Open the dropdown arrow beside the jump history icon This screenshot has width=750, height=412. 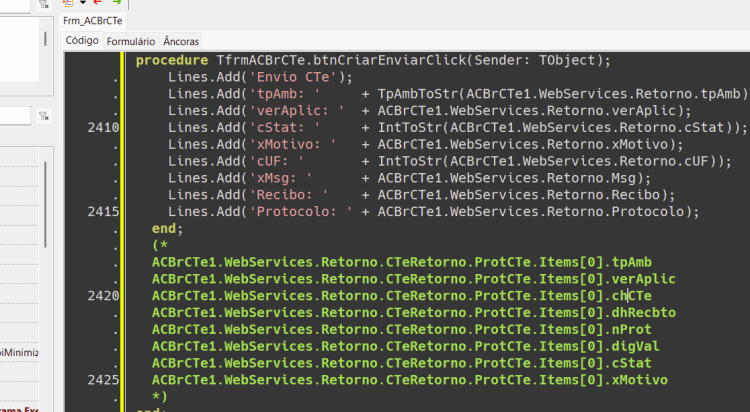(83, 2)
